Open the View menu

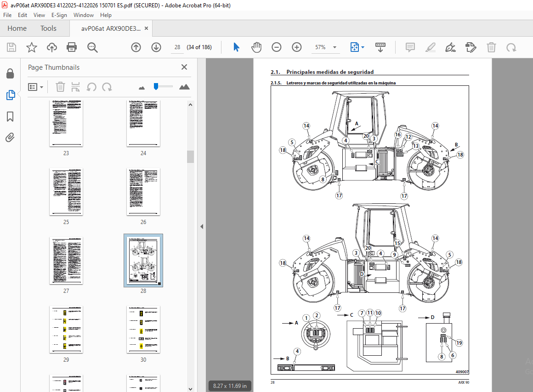pyautogui.click(x=39, y=15)
